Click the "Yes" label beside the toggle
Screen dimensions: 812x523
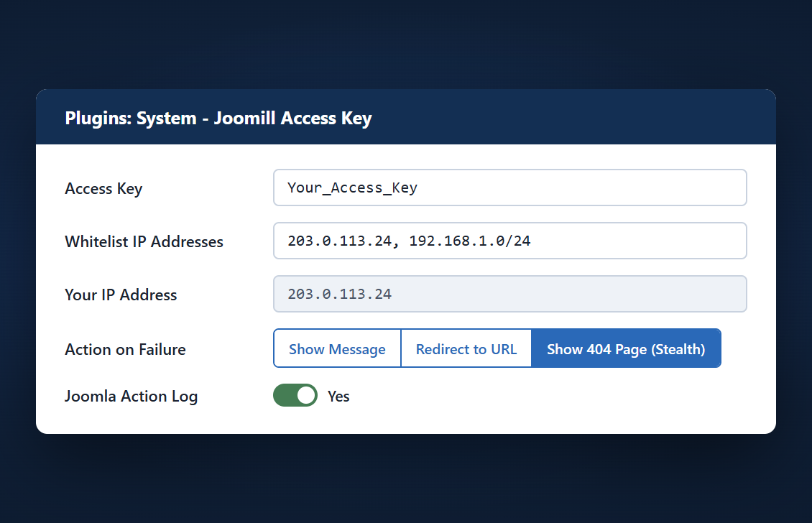[x=338, y=397]
